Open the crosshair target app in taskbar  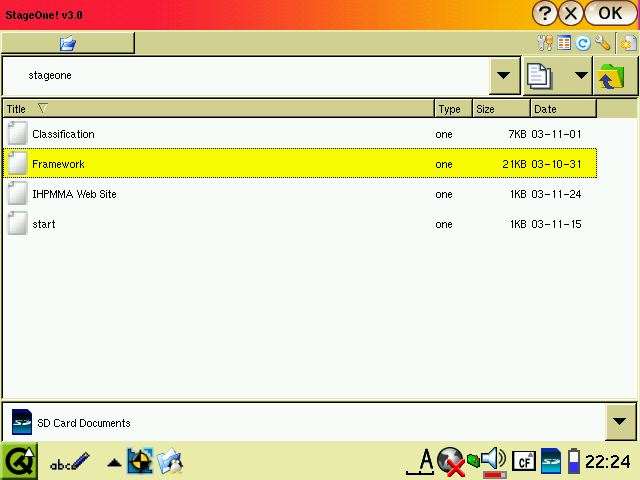pyautogui.click(x=140, y=461)
